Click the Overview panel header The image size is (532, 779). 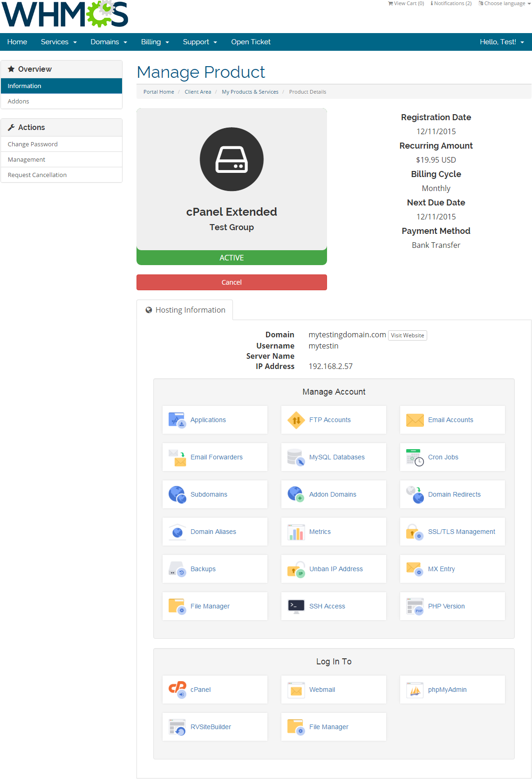click(61, 69)
